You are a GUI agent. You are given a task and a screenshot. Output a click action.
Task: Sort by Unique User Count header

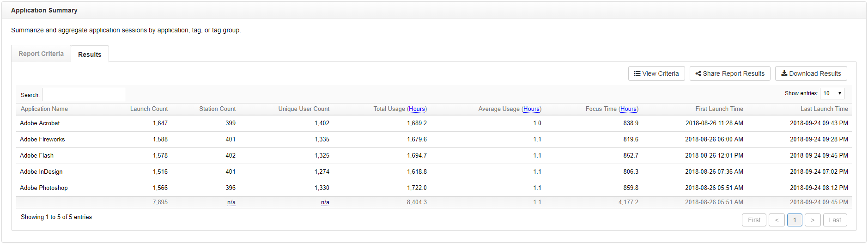[304, 109]
